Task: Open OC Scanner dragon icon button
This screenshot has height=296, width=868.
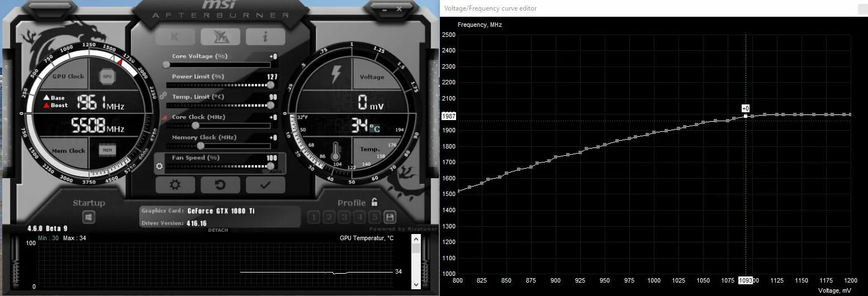Action: click(x=220, y=37)
